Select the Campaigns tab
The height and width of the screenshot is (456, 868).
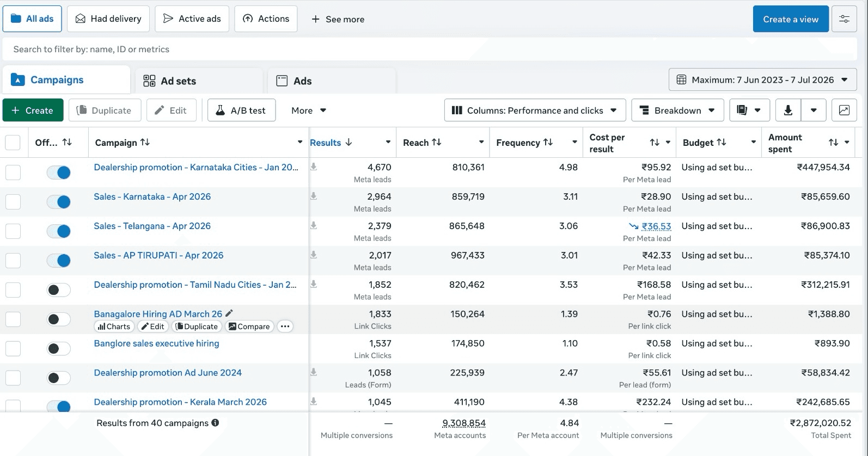(x=66, y=80)
